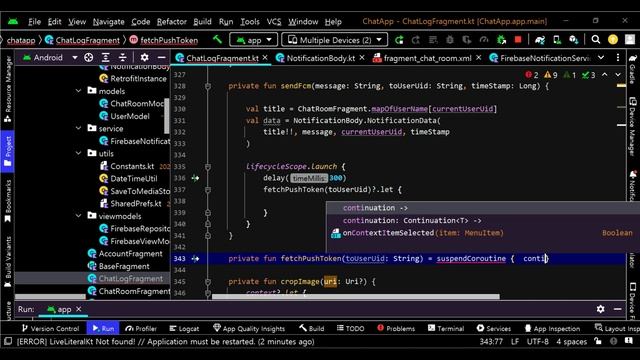Click the project tree horizontal scrollbar
640x360 pixels.
click(x=51, y=297)
